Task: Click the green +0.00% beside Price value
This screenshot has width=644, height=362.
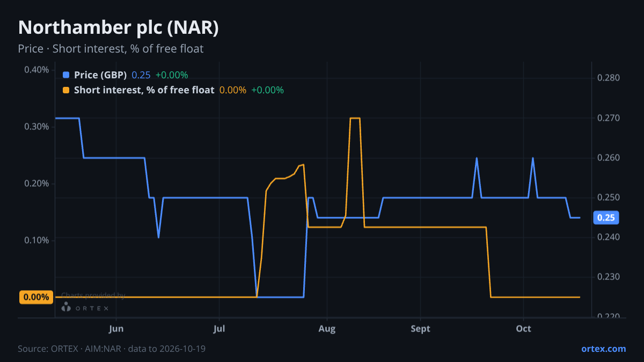Action: [172, 75]
